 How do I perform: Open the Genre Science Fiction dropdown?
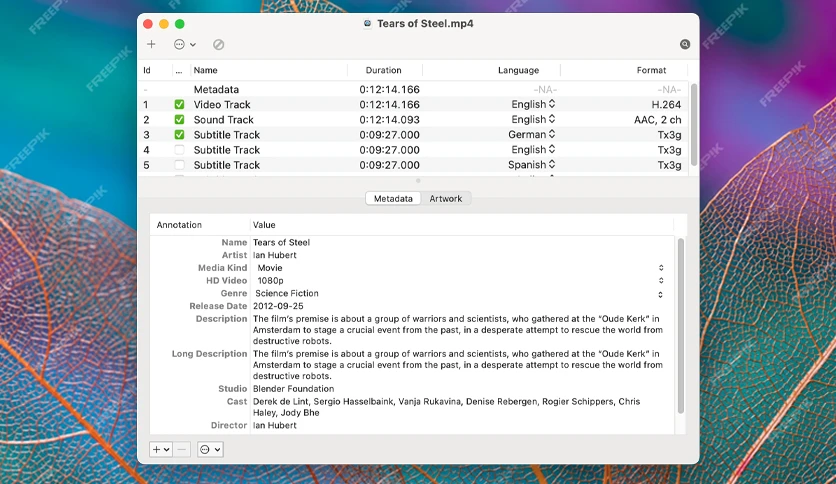(x=460, y=294)
